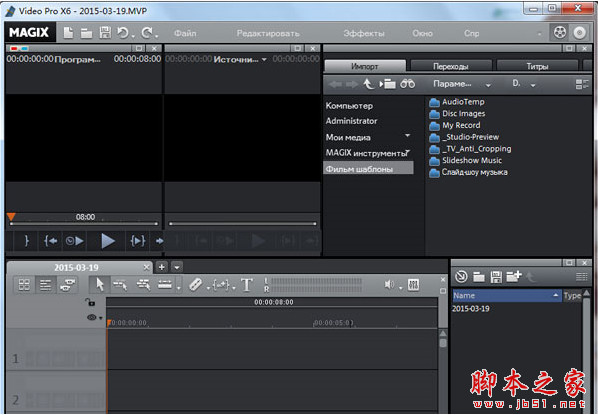The height and width of the screenshot is (415, 598).
Task: Open a project using the folder icon
Action: pyautogui.click(x=87, y=34)
